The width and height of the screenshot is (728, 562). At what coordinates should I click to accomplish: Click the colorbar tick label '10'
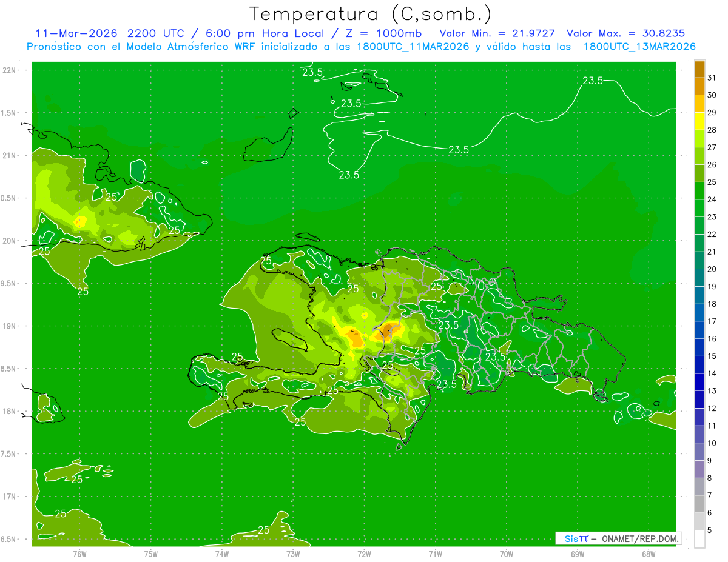click(x=712, y=443)
